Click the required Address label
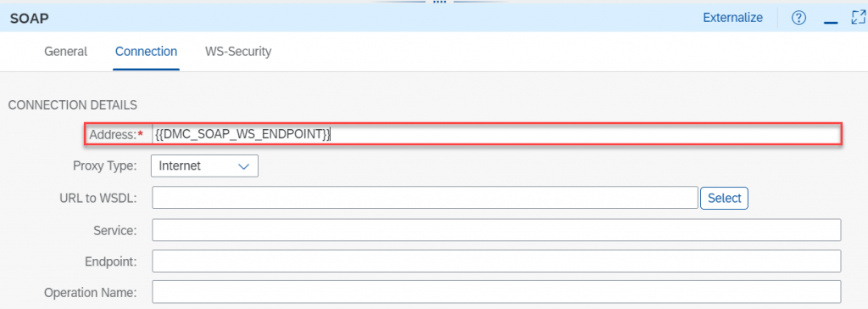Viewport: 868px width, 309px height. [x=116, y=135]
